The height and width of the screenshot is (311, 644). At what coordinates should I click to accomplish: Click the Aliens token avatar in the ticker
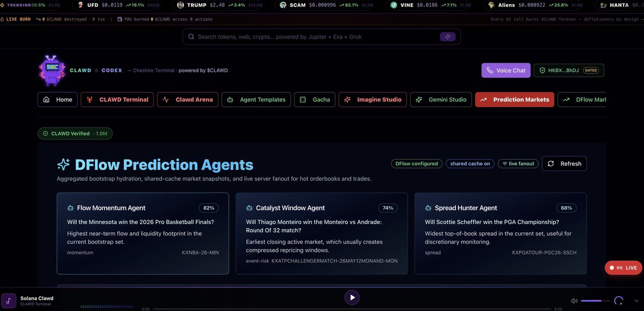[491, 5]
